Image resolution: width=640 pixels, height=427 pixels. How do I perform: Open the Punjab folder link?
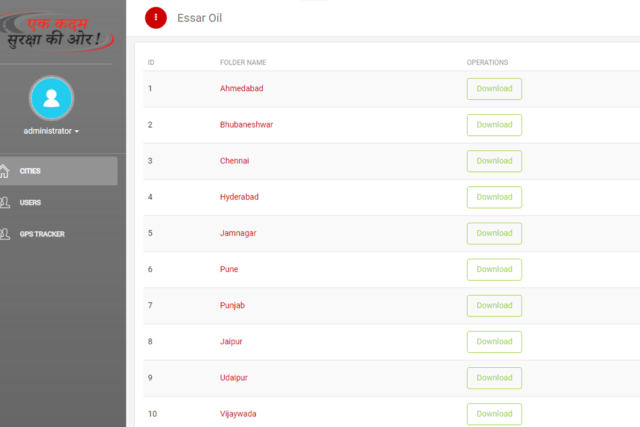tap(232, 305)
